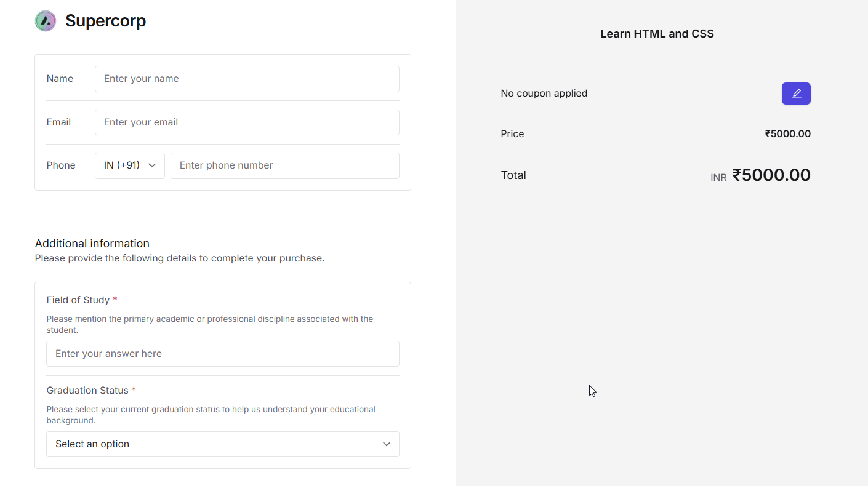Click the Supercorp brand name text
This screenshot has width=868, height=486.
[105, 21]
